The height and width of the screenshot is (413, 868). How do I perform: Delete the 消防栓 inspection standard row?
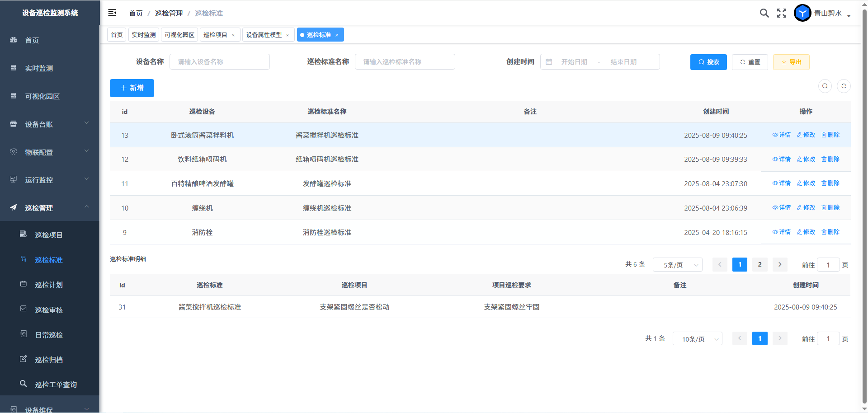830,232
